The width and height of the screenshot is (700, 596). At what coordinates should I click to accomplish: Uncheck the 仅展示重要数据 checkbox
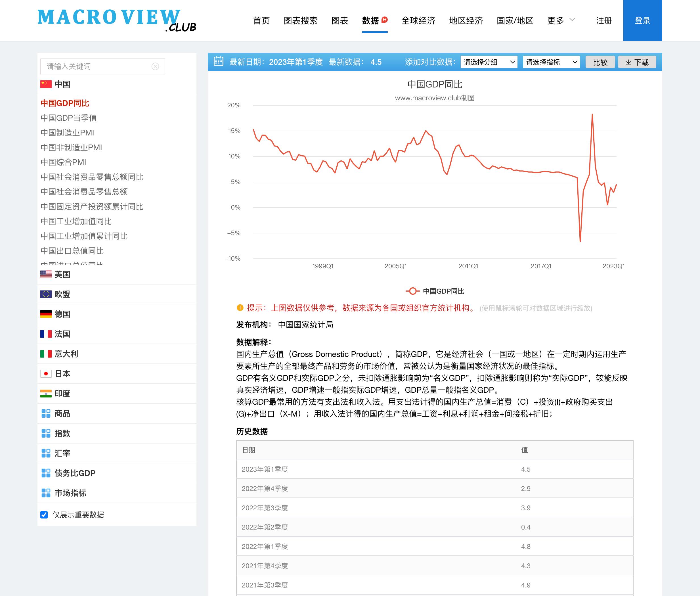(44, 515)
